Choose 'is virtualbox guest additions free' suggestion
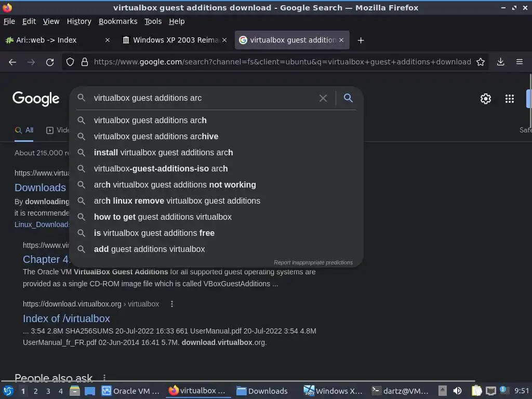Viewport: 532px width, 399px height. tap(217, 233)
